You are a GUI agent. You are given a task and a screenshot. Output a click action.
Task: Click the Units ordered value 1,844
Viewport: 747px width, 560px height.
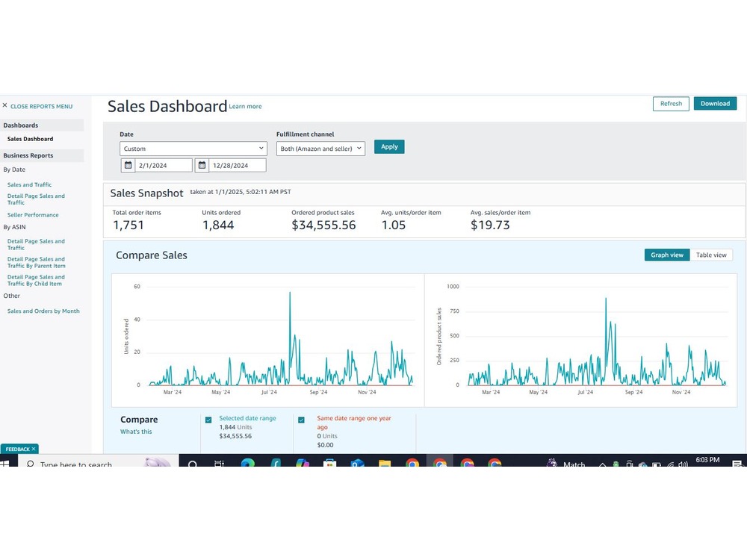[x=218, y=225]
